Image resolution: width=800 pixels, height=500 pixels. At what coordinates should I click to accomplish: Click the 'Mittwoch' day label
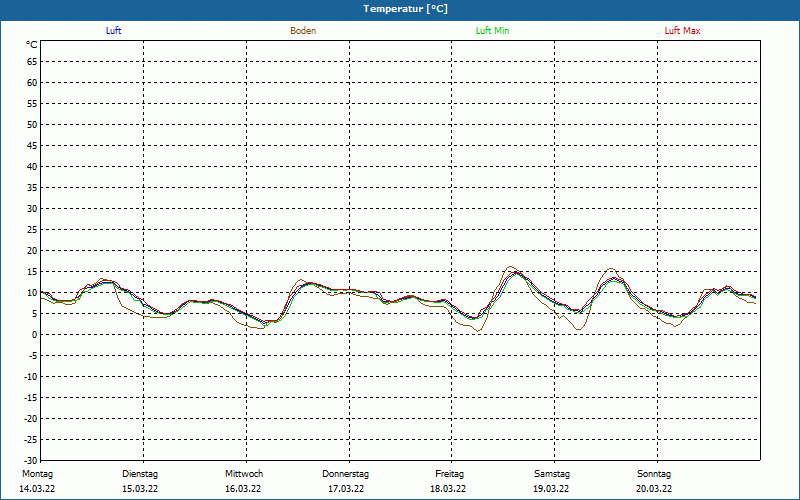244,474
